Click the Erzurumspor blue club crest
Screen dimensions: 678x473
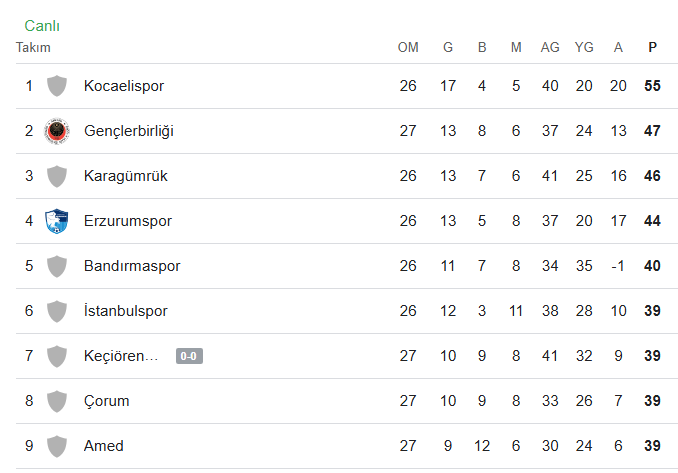[x=57, y=221]
